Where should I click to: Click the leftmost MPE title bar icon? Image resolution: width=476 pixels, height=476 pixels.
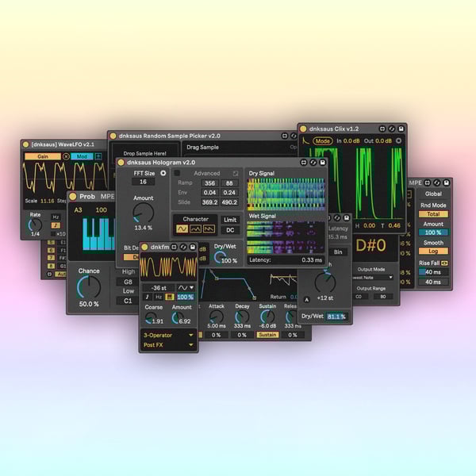(428, 182)
